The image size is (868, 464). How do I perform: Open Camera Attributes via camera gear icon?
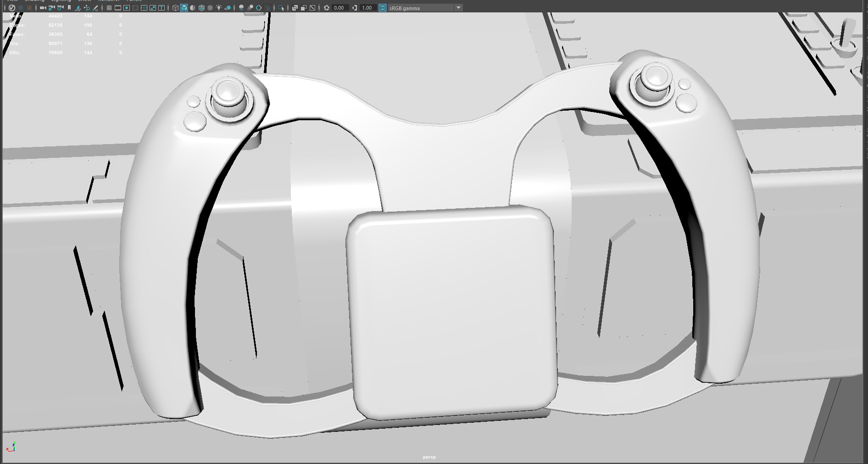tap(60, 8)
